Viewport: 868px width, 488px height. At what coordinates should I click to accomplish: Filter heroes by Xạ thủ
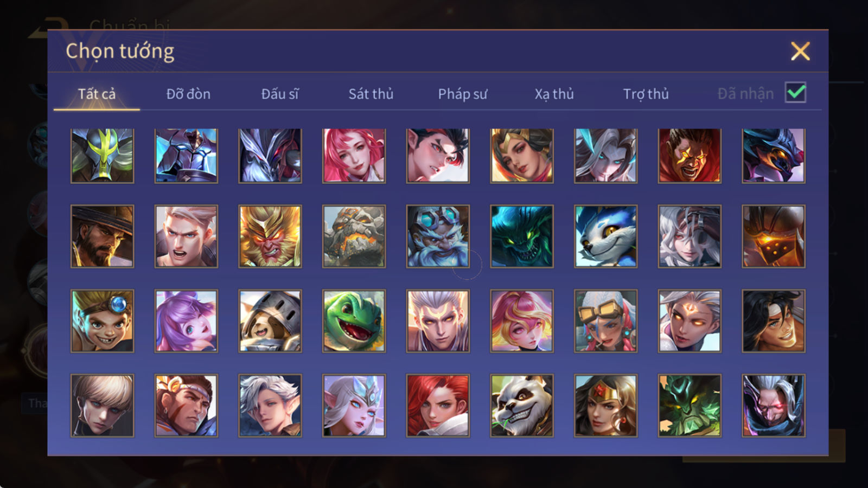[x=554, y=94]
